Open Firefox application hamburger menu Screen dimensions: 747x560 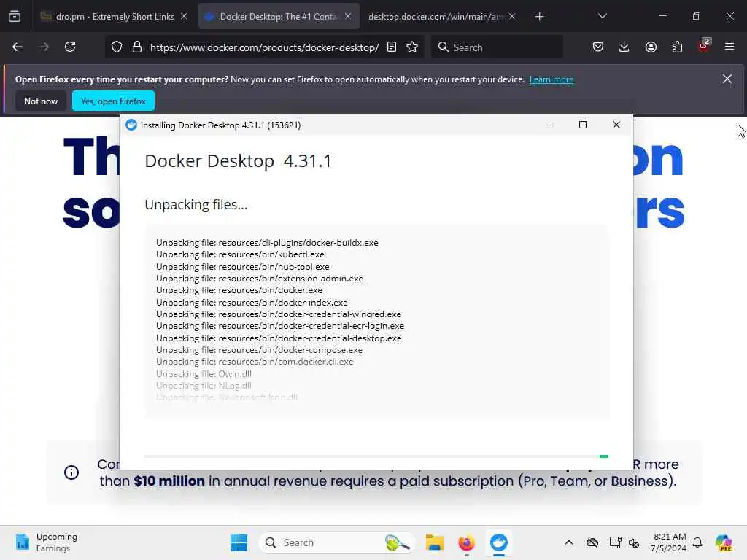click(729, 47)
